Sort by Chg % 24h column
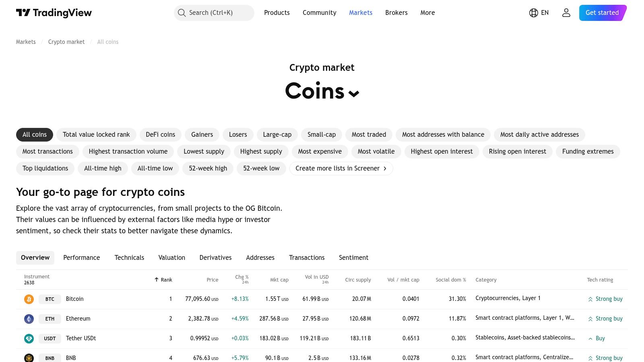 click(x=242, y=280)
